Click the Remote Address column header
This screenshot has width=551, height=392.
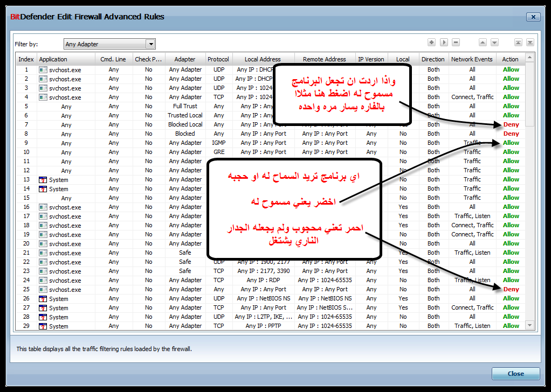tap(325, 59)
